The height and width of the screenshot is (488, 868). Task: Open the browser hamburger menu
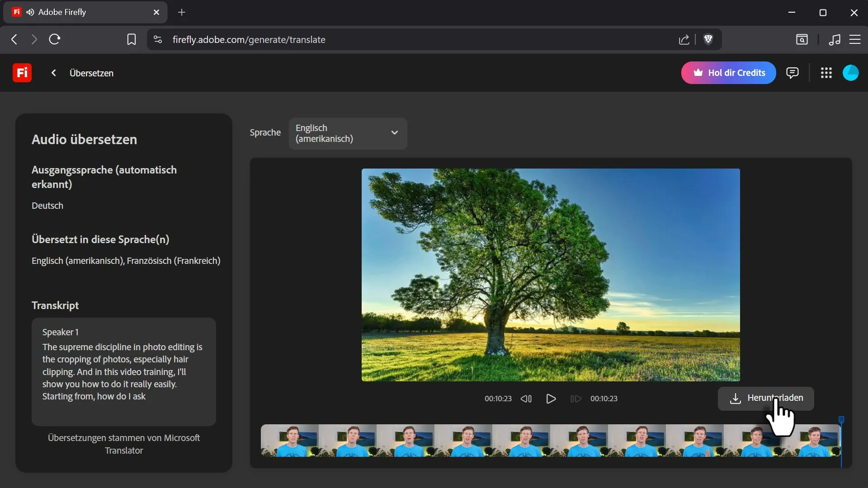854,40
